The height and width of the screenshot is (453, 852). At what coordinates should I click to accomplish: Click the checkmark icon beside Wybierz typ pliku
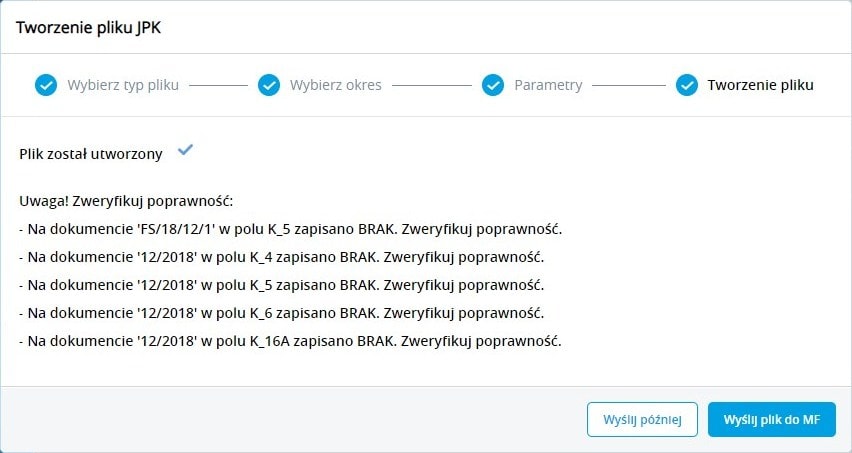click(46, 85)
